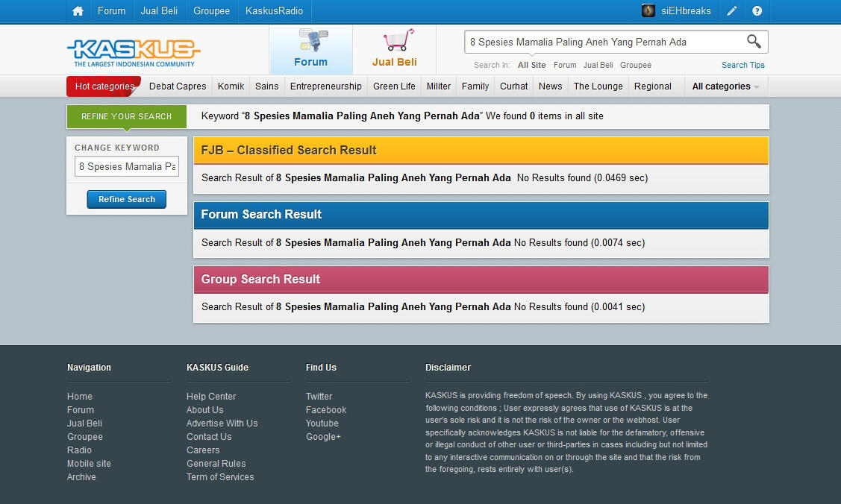Viewport: 841px width, 504px height.
Task: Open Forum in the top navigation bar
Action: 112,10
